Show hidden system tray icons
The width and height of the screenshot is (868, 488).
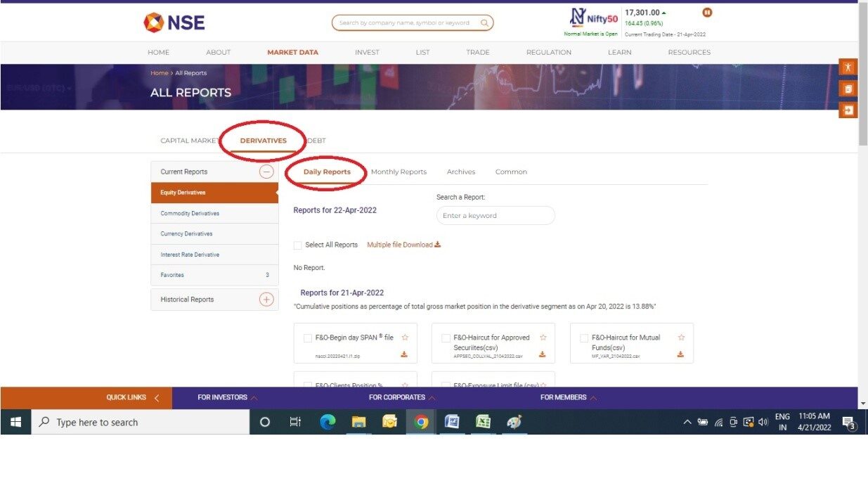[x=687, y=422]
